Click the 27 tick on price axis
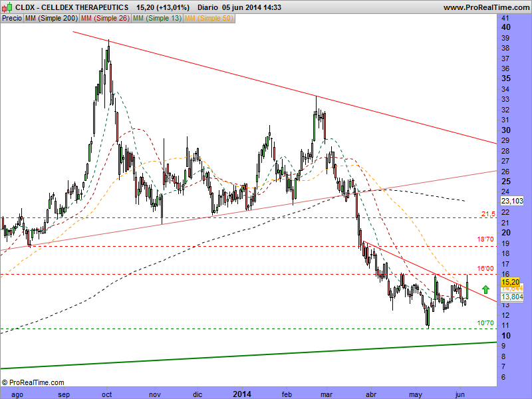This screenshot has width=532, height=399. 505,161
